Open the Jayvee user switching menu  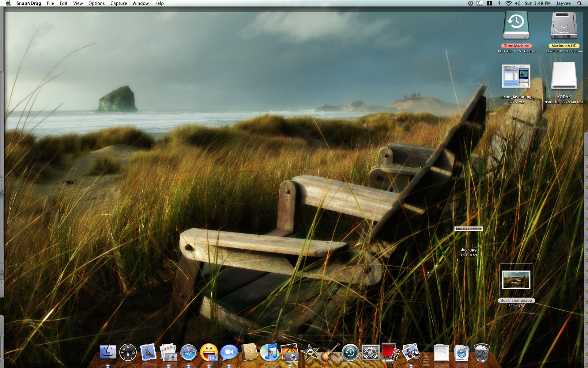point(563,3)
